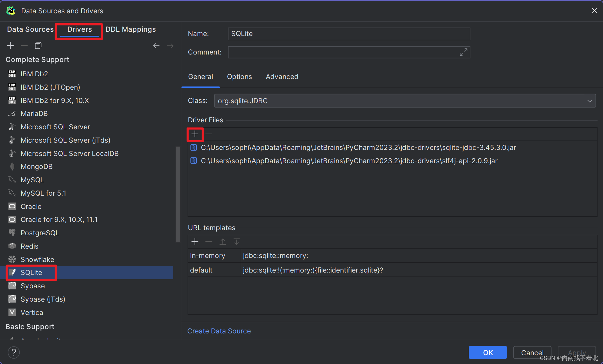Navigate back with the left arrow icon

(156, 45)
